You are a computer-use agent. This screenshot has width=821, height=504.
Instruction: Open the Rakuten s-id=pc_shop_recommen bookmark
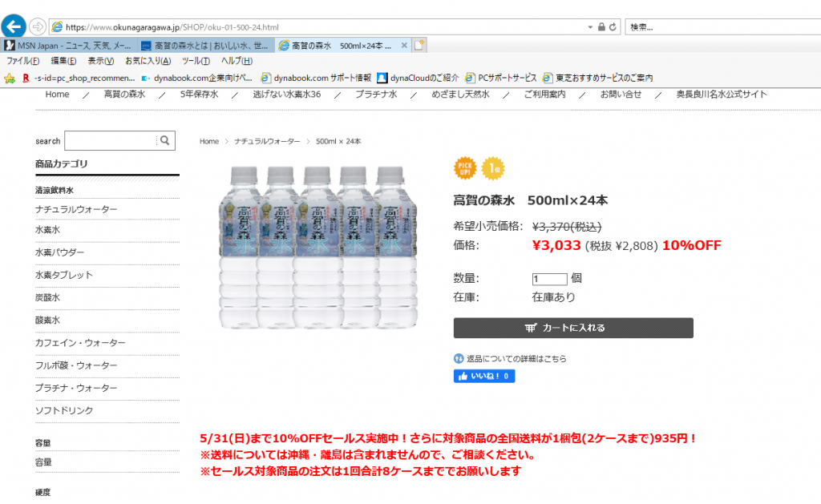coord(79,78)
